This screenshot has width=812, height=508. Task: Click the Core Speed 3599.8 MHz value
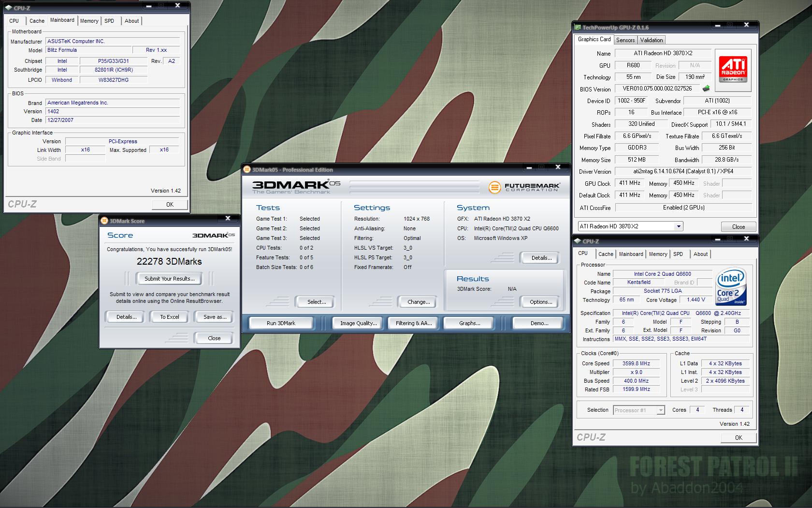636,364
